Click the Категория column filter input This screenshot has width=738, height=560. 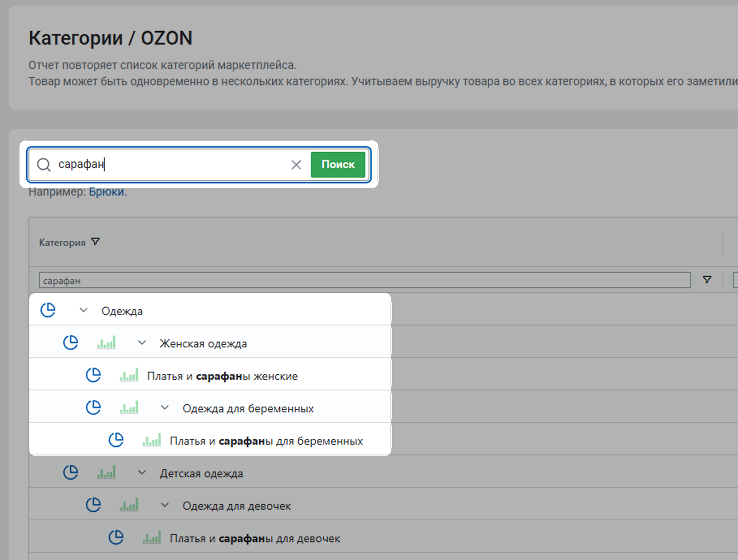pyautogui.click(x=365, y=280)
